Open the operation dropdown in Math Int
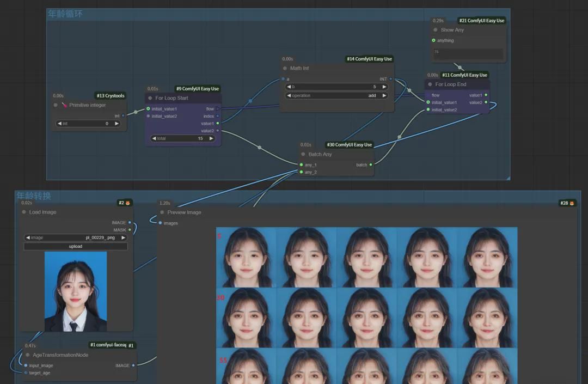The image size is (588, 384). click(337, 95)
